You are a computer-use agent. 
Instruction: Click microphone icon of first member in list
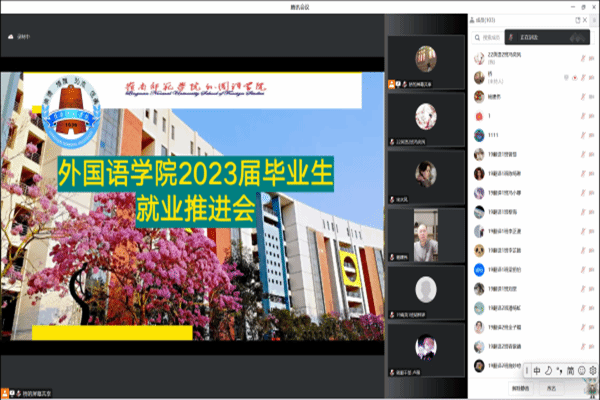[x=582, y=59]
